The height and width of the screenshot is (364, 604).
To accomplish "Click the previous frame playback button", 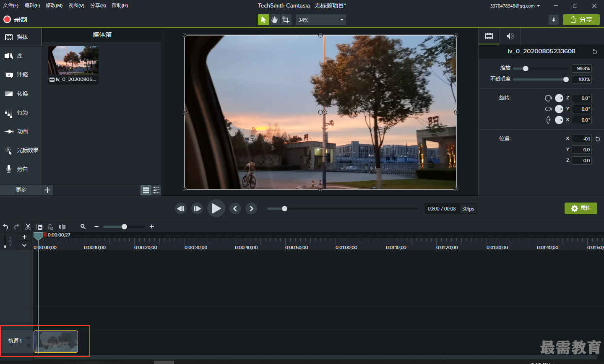I will (181, 208).
